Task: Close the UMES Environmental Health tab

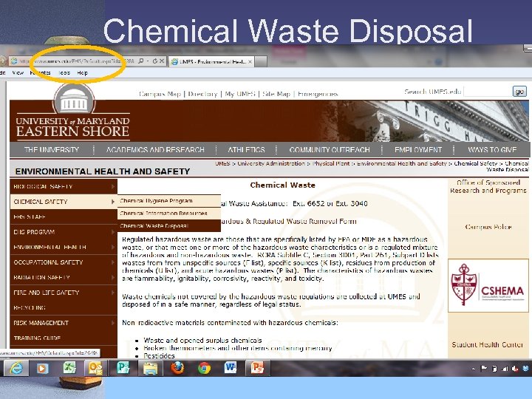Action: click(x=250, y=62)
